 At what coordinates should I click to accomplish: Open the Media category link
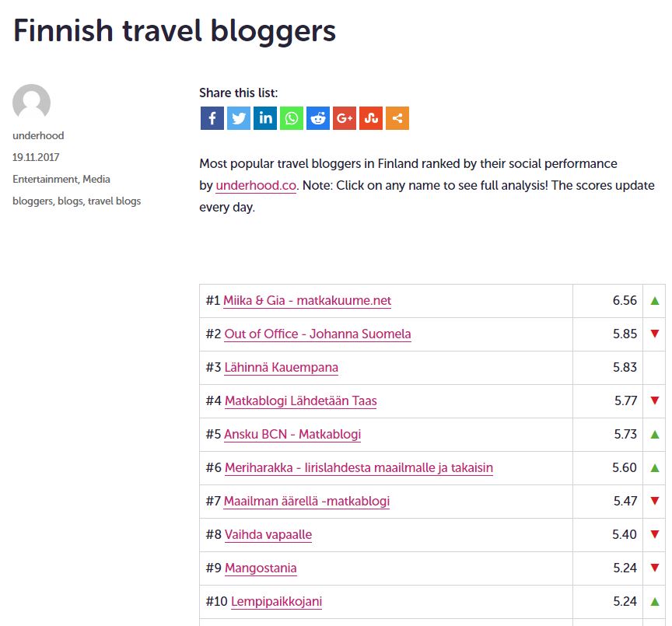point(96,180)
